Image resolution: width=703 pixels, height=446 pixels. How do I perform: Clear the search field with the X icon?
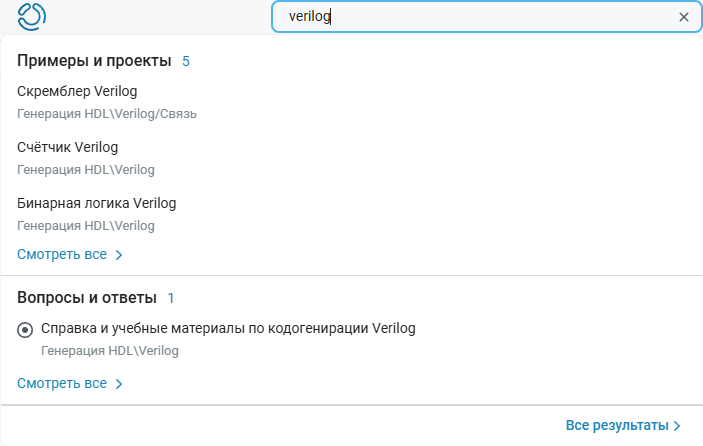(x=684, y=17)
